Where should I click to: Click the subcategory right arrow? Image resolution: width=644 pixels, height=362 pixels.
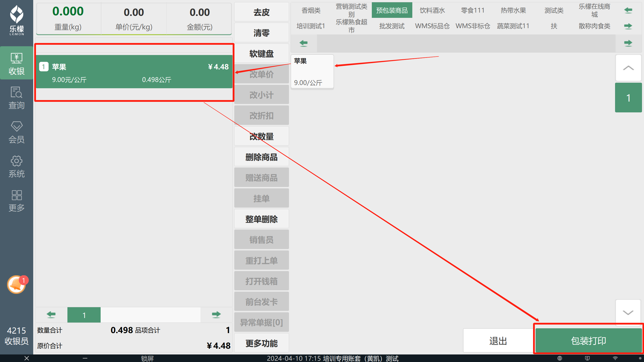[628, 43]
